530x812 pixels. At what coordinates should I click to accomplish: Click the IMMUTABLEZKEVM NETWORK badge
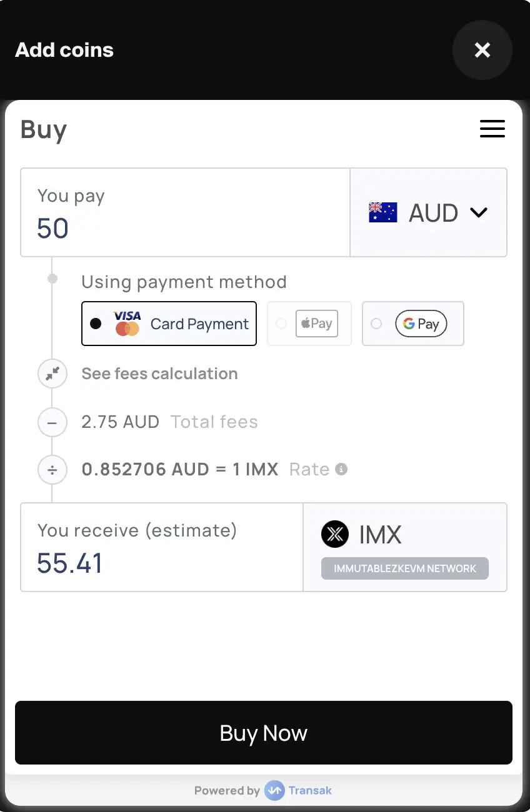click(405, 568)
